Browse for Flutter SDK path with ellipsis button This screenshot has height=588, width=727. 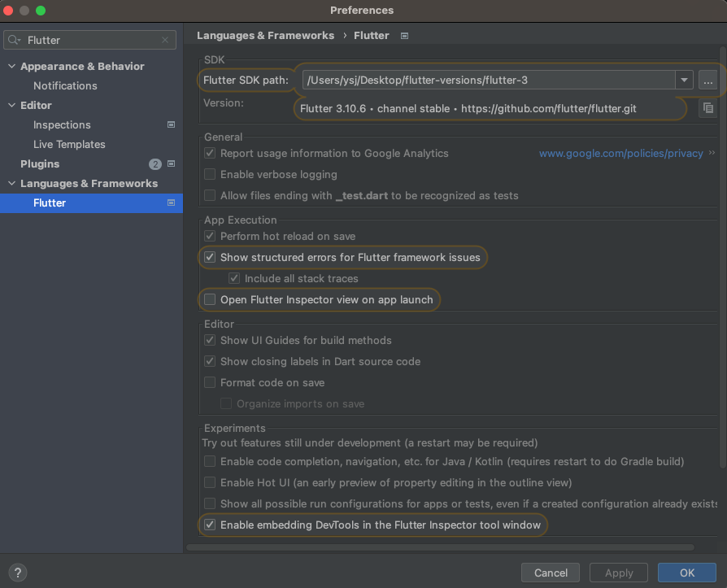[x=707, y=81]
